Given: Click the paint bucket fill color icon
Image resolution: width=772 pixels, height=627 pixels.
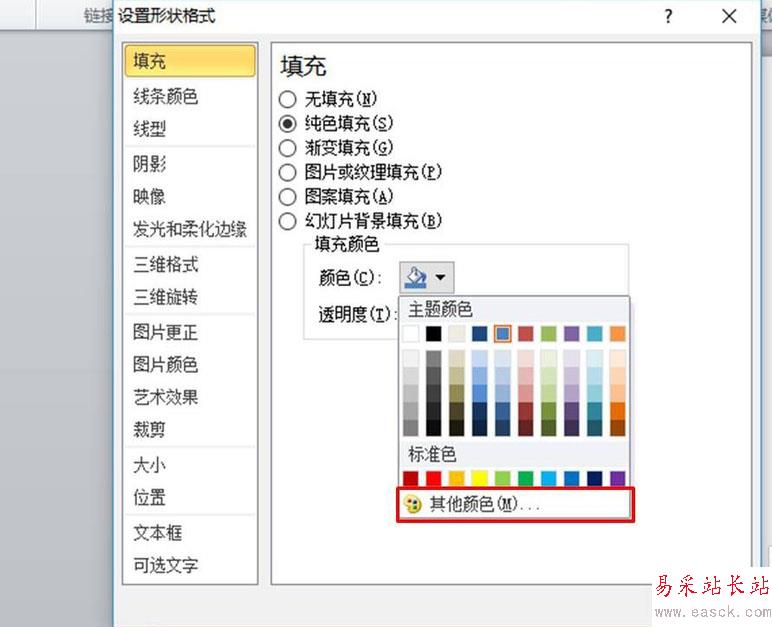Looking at the screenshot, I should coord(415,278).
